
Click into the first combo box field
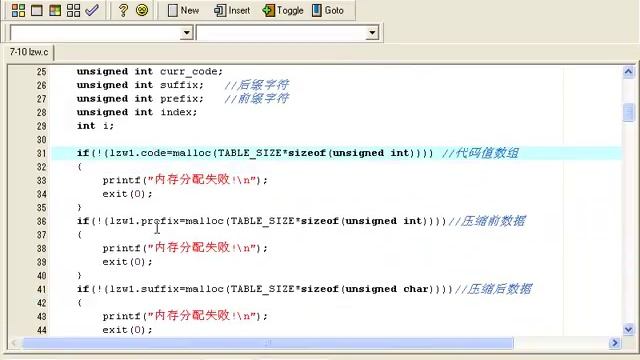pyautogui.click(x=95, y=33)
